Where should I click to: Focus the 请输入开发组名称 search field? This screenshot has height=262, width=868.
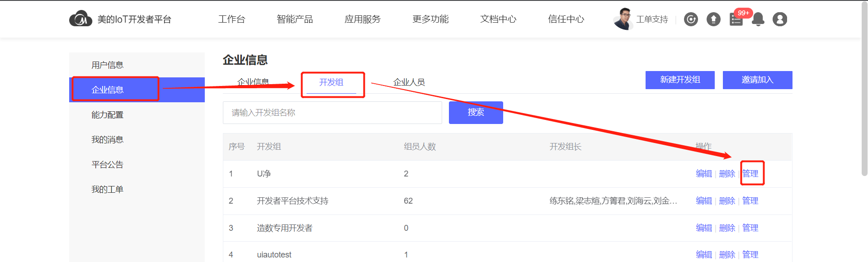pyautogui.click(x=332, y=113)
